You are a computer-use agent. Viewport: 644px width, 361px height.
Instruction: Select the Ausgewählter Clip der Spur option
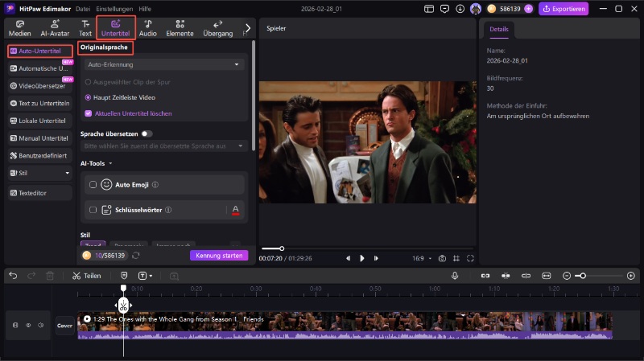click(x=89, y=82)
